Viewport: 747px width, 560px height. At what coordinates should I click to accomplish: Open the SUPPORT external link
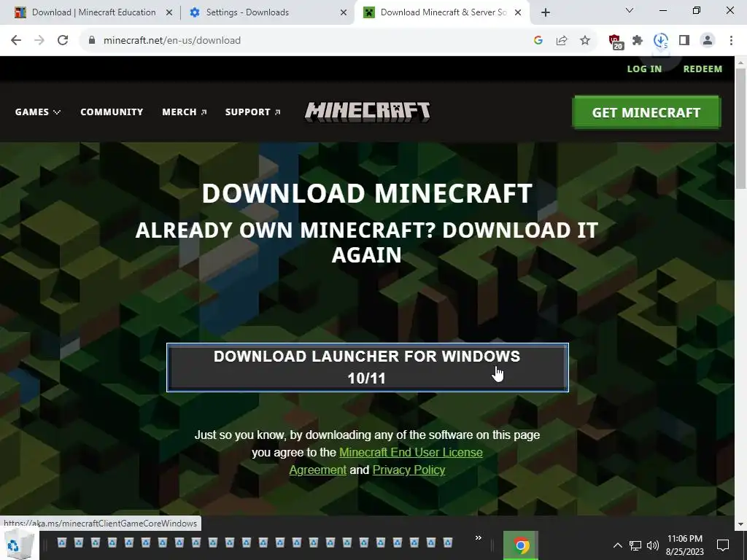coord(253,112)
